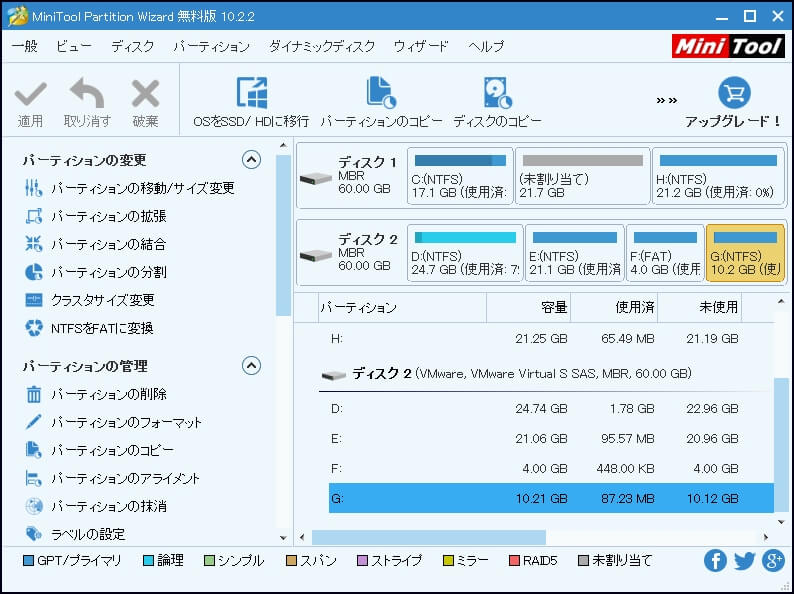Viewport: 794px width, 594px height.
Task: Click the MiniTool logo
Action: (x=728, y=46)
